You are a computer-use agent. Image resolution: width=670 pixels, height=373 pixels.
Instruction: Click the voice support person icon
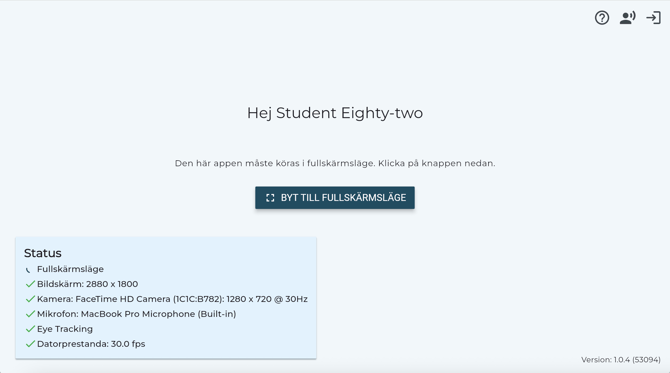627,18
